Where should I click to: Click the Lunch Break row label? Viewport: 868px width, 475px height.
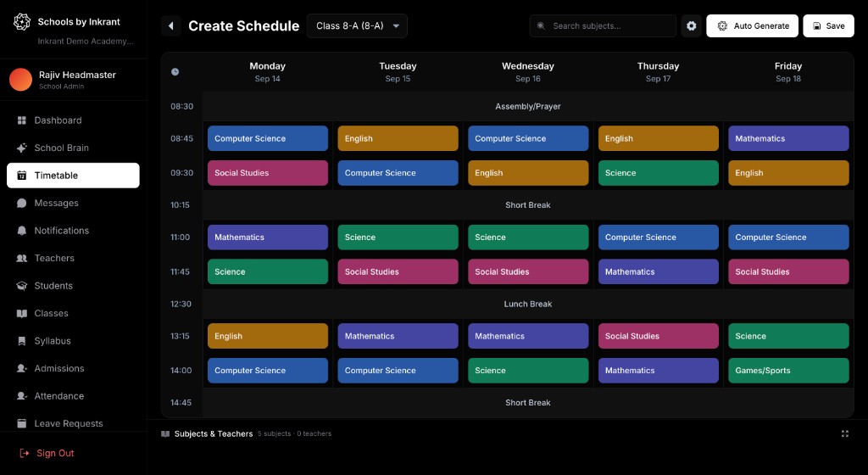(528, 304)
